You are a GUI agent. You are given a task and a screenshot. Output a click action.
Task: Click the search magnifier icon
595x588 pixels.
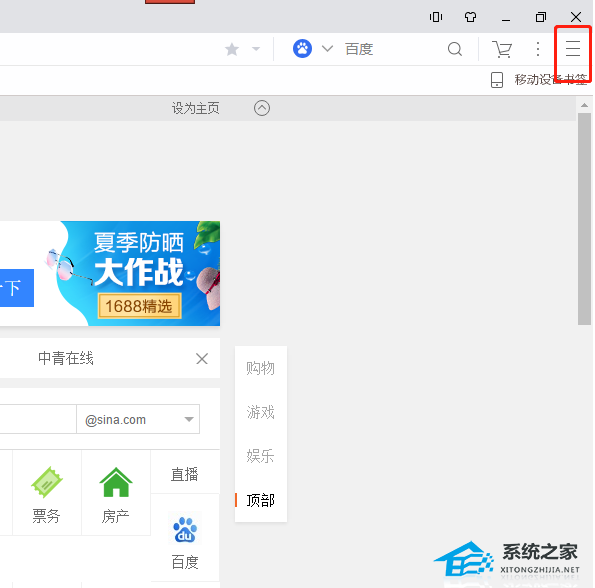tap(455, 49)
